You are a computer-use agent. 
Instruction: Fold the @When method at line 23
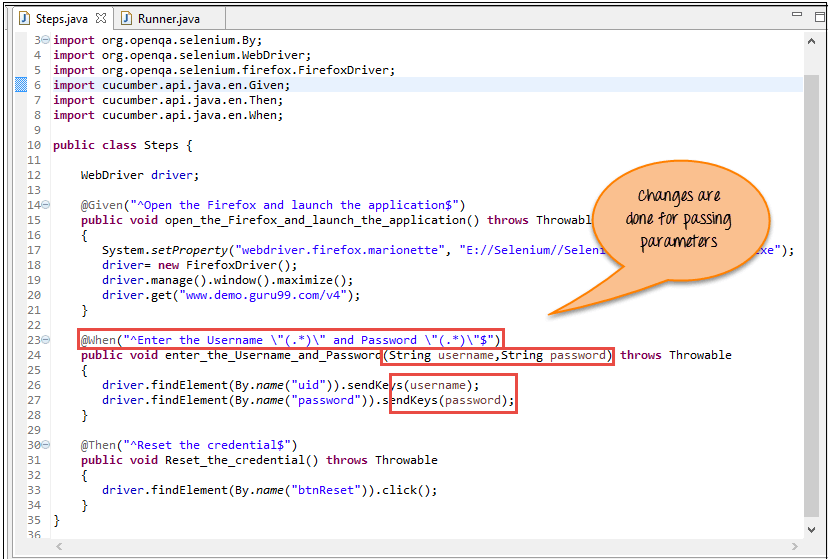(x=46, y=340)
